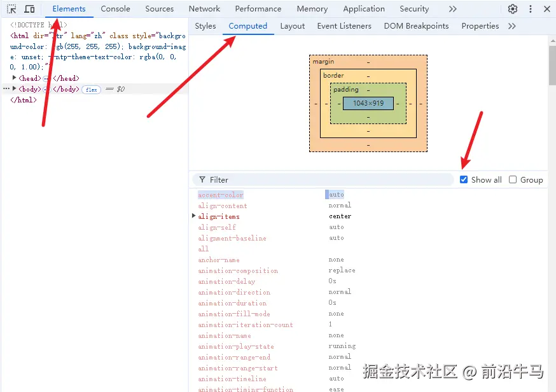Open the Security tab
This screenshot has width=556, height=392.
tap(414, 9)
